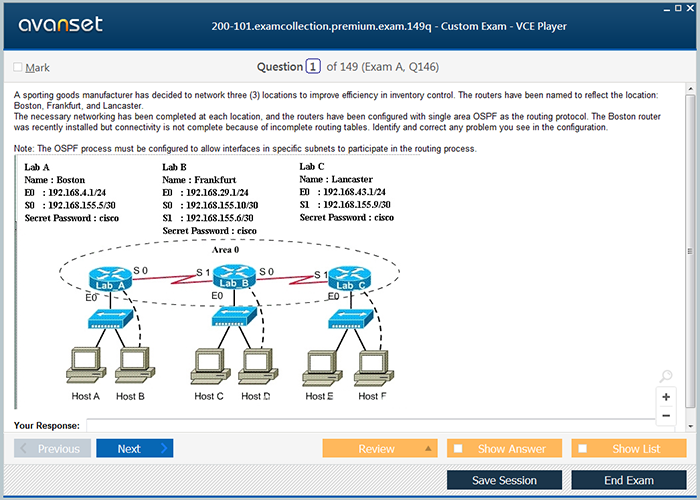This screenshot has width=700, height=500.
Task: Select the Host E computer icon
Action: pyautogui.click(x=322, y=368)
